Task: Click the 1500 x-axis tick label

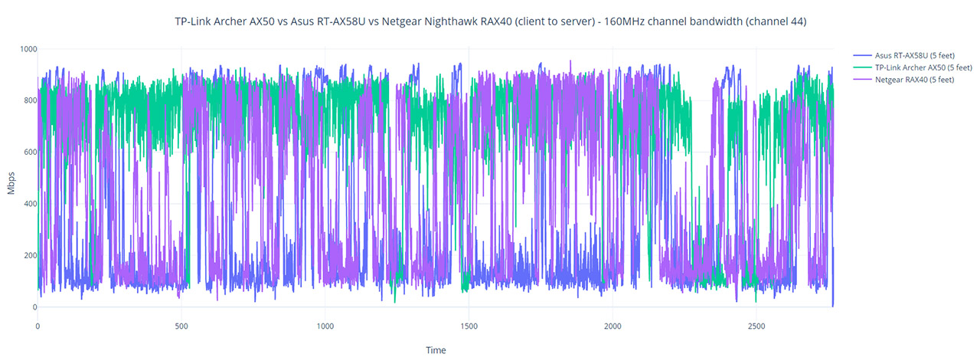Action: [x=469, y=326]
